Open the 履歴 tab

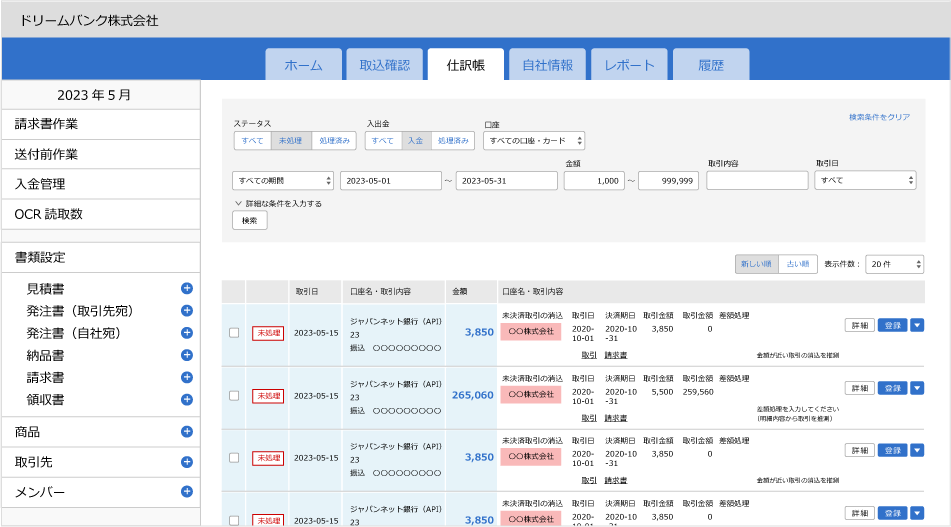[x=711, y=65]
